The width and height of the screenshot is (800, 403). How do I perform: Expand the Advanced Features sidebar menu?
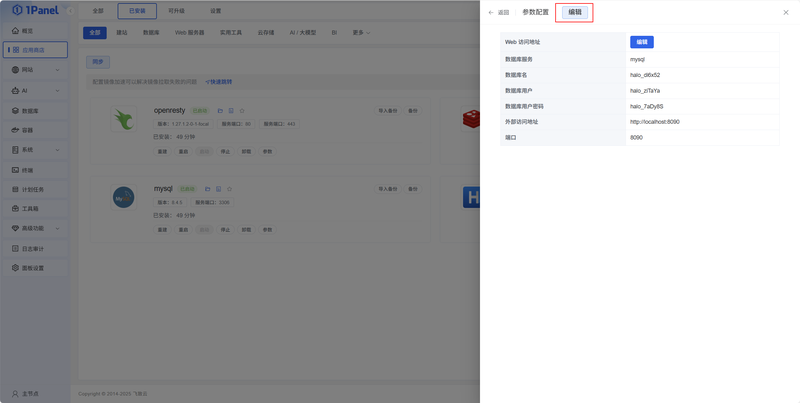point(35,229)
